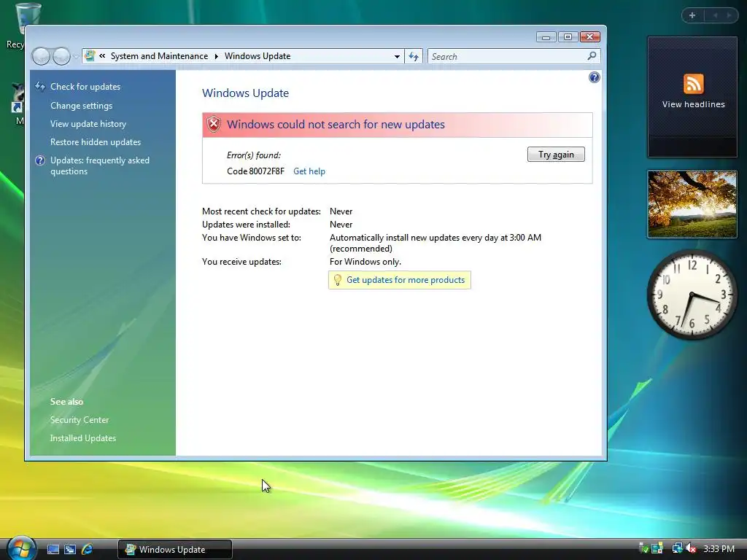Launch Internet Explorer from Quick Launch
The image size is (747, 560).
pos(88,549)
